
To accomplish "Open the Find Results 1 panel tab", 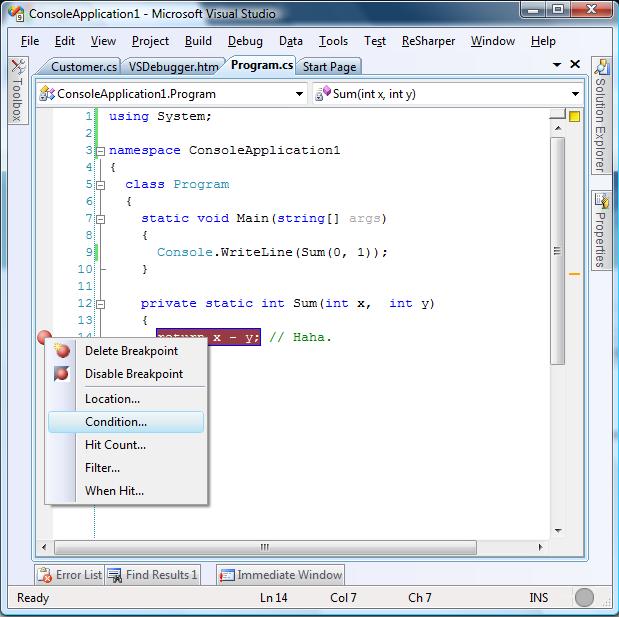I will tap(153, 575).
